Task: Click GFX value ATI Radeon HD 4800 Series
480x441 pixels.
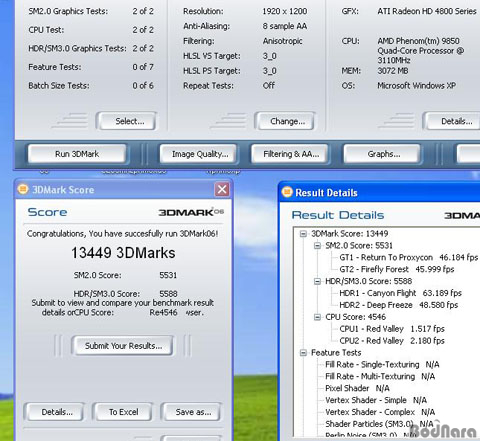Action: (x=427, y=11)
